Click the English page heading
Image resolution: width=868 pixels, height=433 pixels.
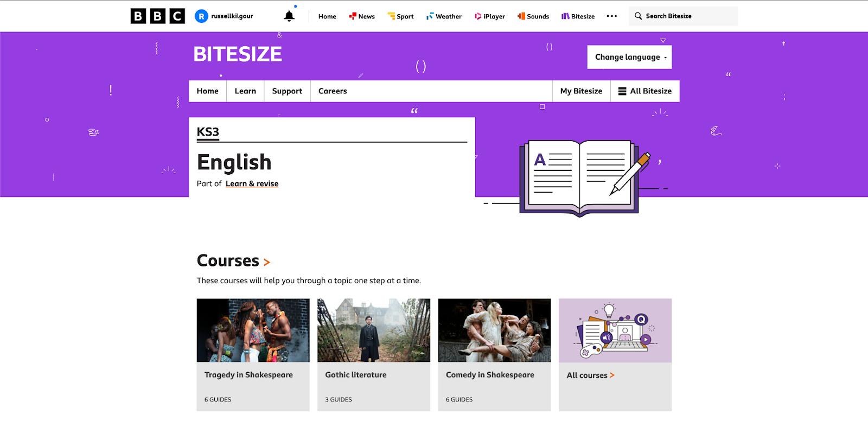[x=234, y=162]
